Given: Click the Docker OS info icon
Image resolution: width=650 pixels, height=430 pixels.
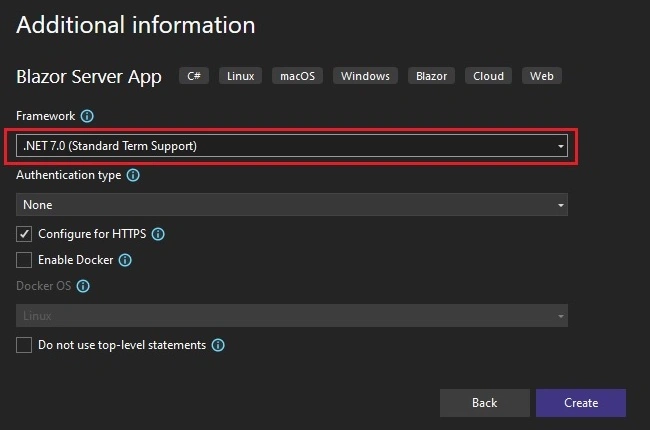Looking at the screenshot, I should pos(83,286).
